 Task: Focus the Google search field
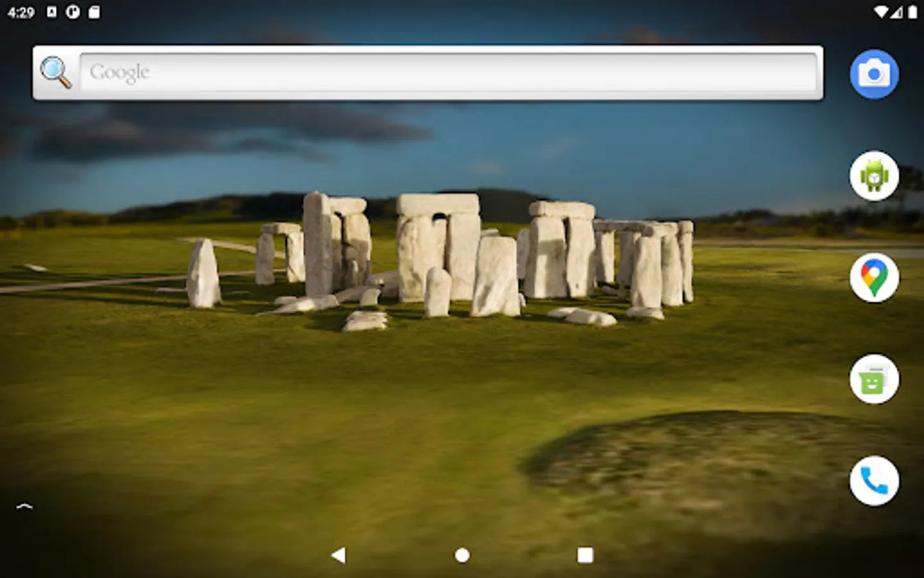(x=449, y=73)
